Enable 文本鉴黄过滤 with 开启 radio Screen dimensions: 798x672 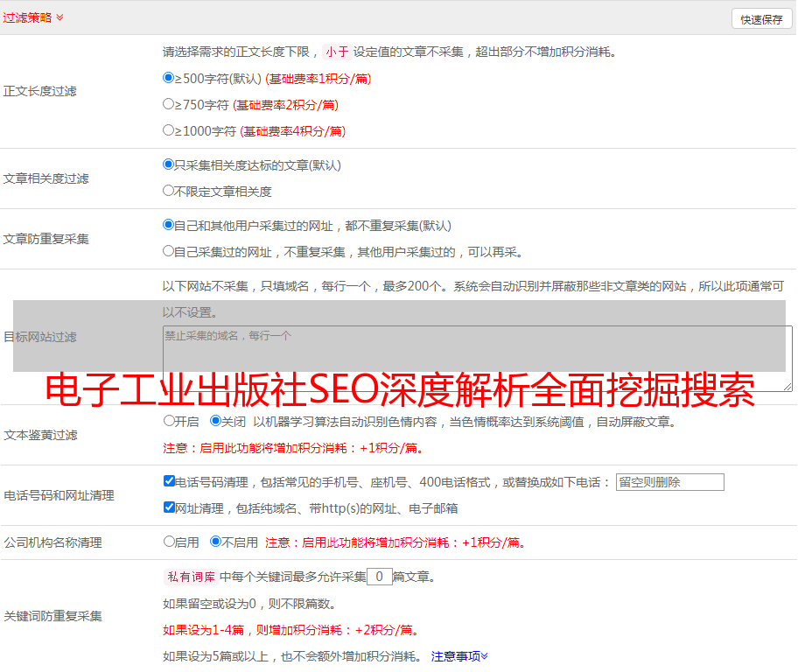point(170,421)
